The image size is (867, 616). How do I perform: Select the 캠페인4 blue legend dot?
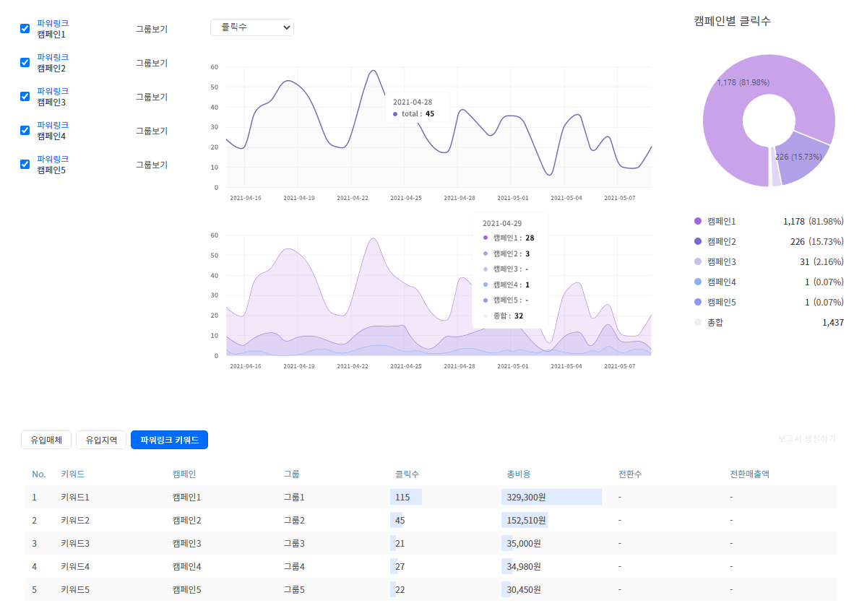697,282
